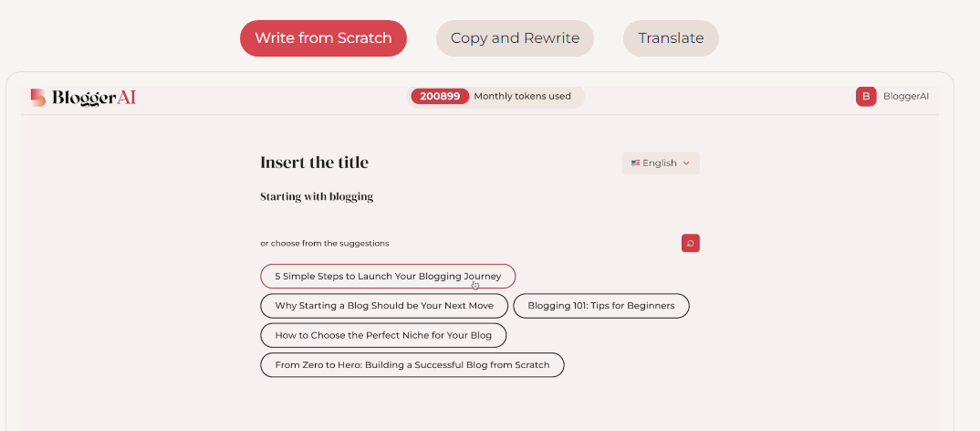Click the "Monthly tokens used" label
This screenshot has width=980, height=431.
(523, 96)
